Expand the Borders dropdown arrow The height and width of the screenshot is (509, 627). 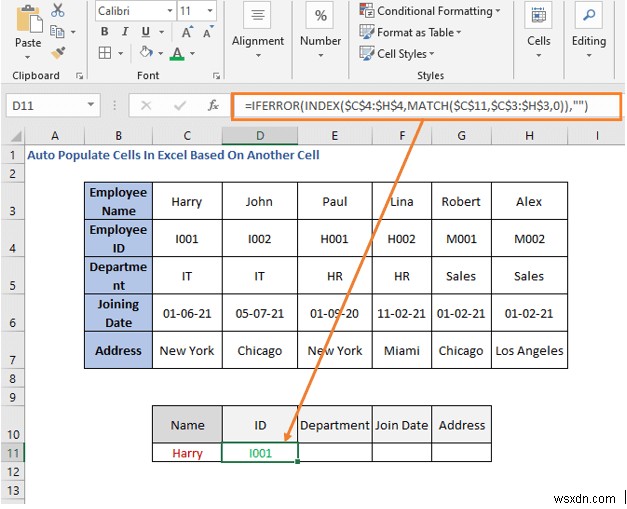point(120,53)
